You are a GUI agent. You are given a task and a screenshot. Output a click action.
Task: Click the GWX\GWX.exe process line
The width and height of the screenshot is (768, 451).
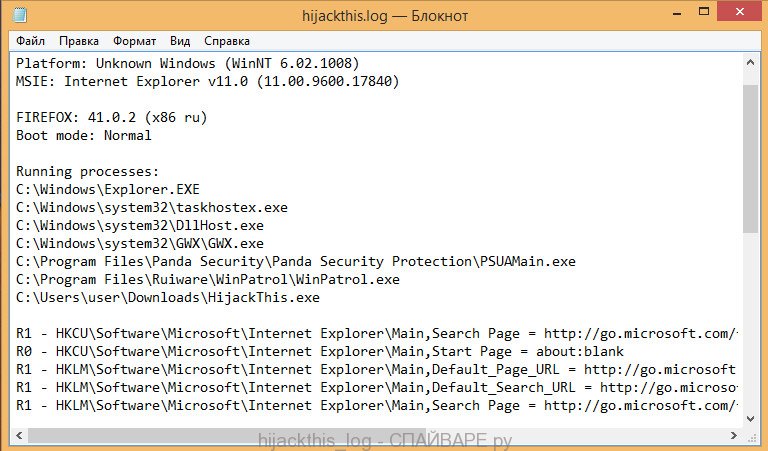coord(140,243)
